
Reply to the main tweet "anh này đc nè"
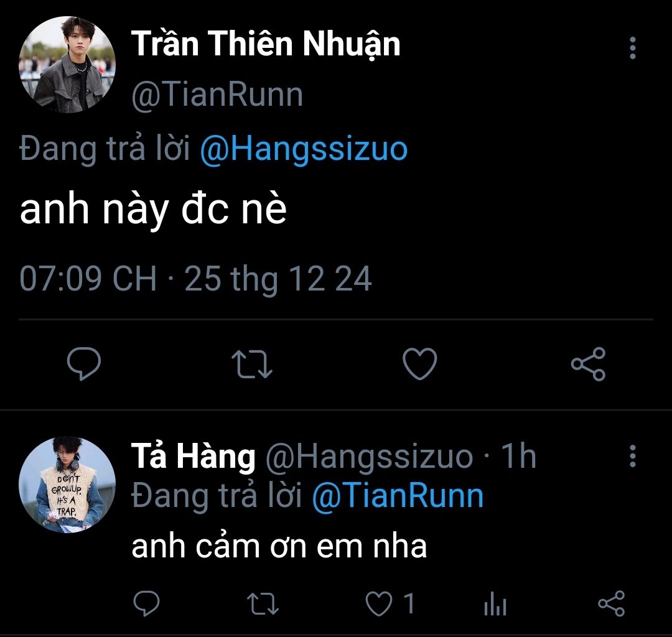83,364
